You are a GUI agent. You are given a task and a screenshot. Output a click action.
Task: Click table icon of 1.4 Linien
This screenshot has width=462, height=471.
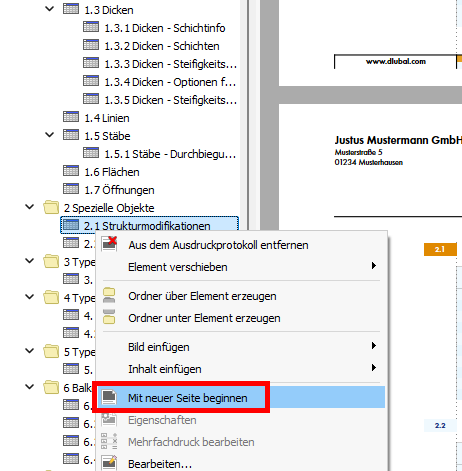pos(71,117)
